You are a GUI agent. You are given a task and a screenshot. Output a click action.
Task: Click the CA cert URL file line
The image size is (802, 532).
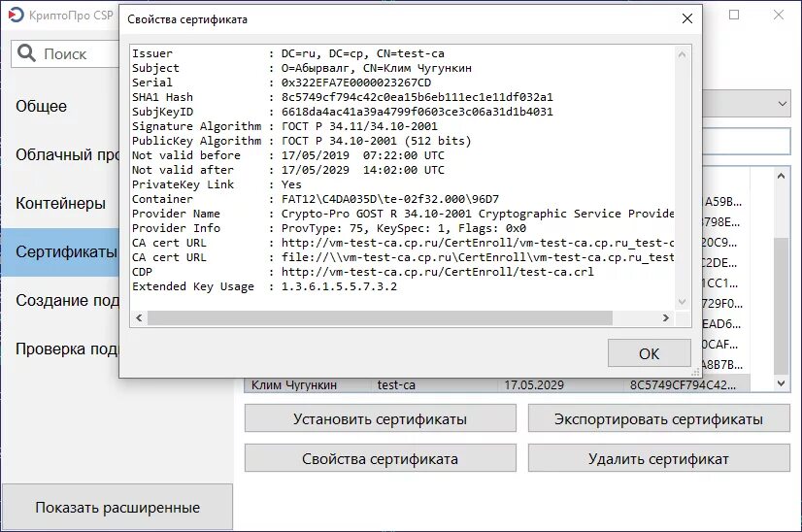coord(403,257)
